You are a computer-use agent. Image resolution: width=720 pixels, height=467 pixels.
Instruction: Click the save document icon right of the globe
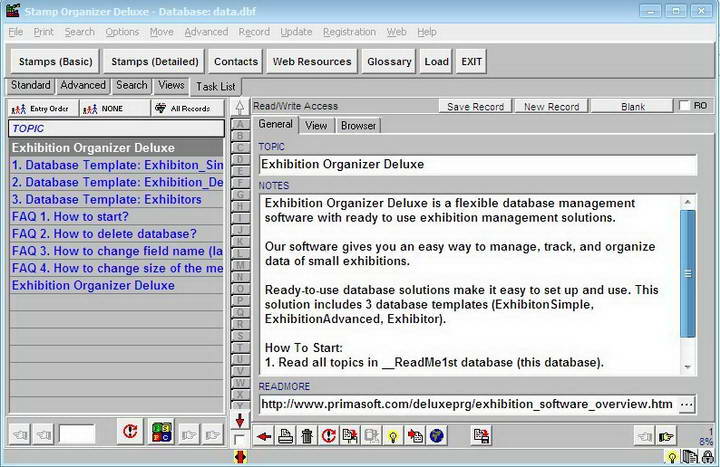[x=481, y=436]
